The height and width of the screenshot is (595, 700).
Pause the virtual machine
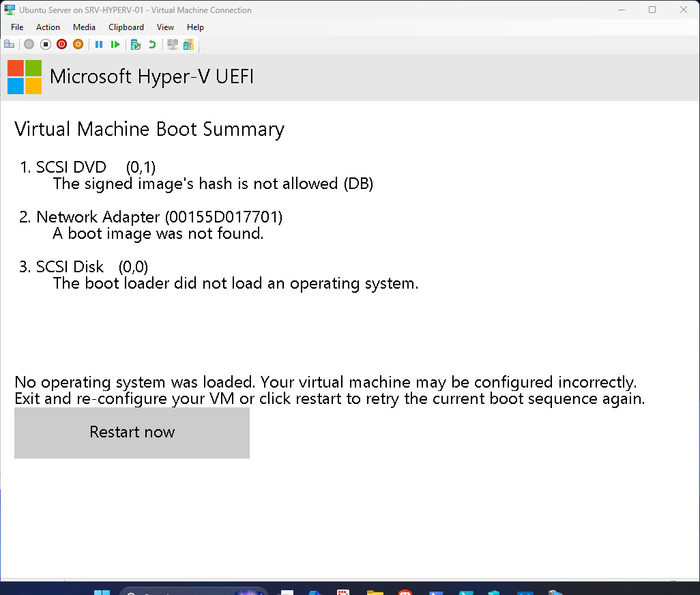[99, 44]
